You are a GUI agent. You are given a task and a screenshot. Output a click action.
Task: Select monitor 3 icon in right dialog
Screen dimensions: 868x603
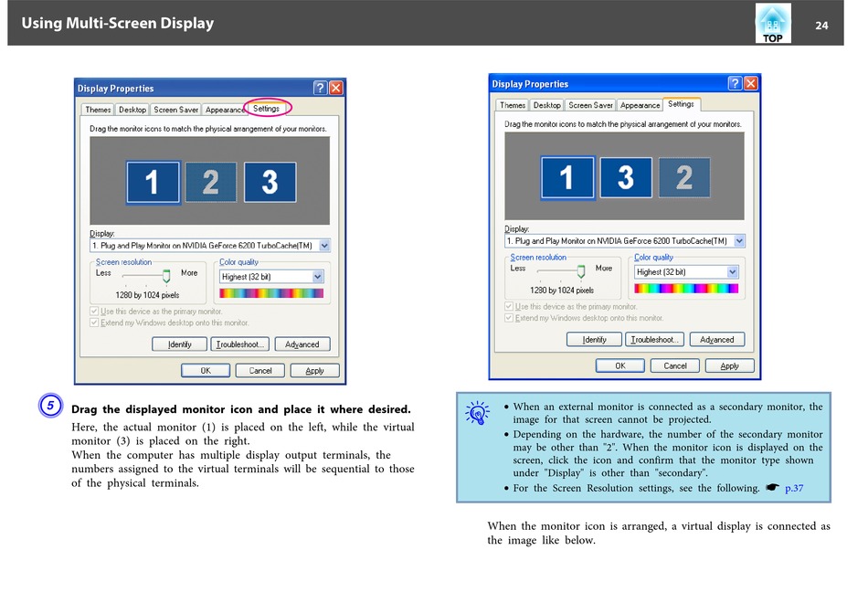[626, 178]
